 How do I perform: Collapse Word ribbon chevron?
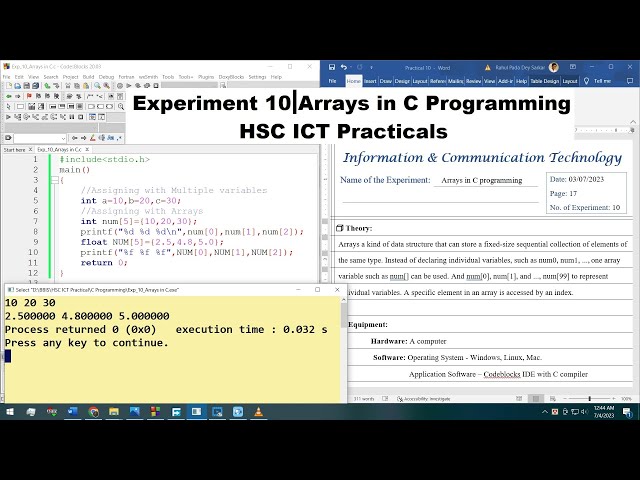coord(633,122)
